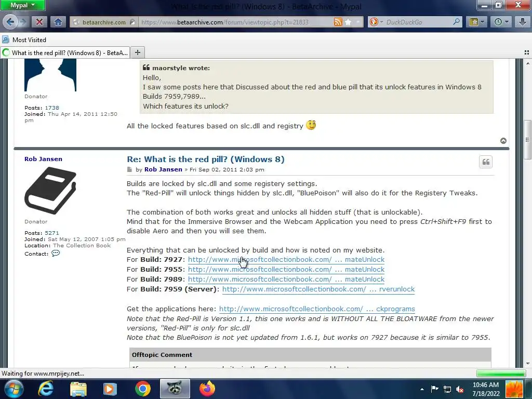Open the history clock dropdown
Viewport: 532px width, 399px height.
pos(501,22)
